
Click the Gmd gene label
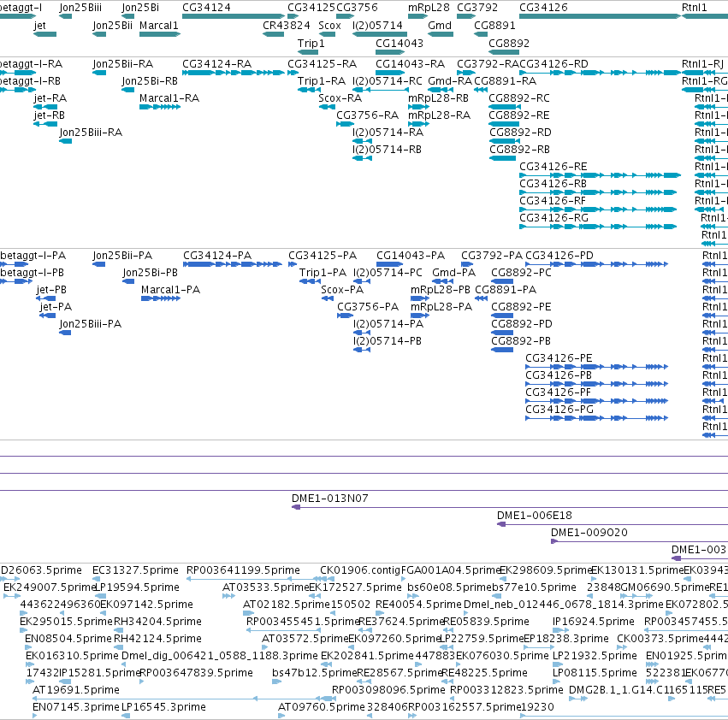point(440,26)
